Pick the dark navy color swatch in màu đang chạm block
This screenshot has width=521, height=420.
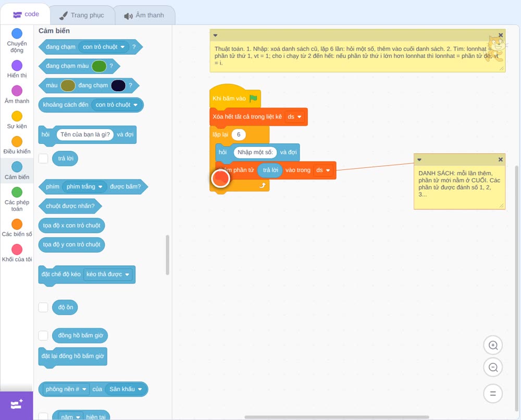coord(118,85)
